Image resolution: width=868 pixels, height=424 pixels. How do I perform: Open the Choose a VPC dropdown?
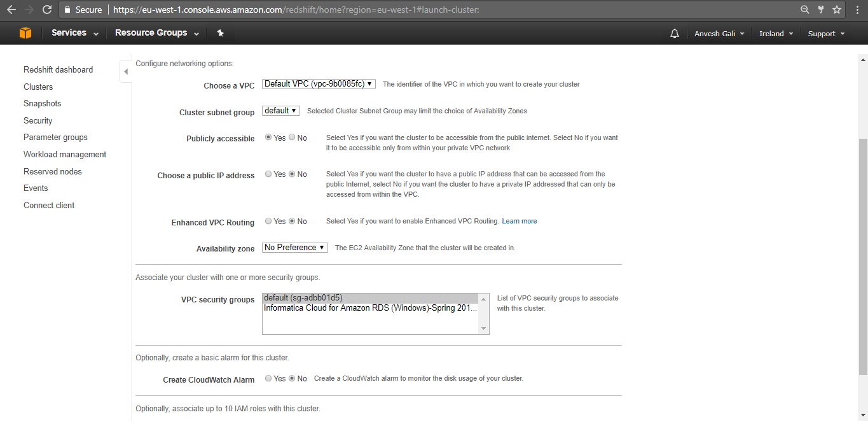[x=319, y=84]
